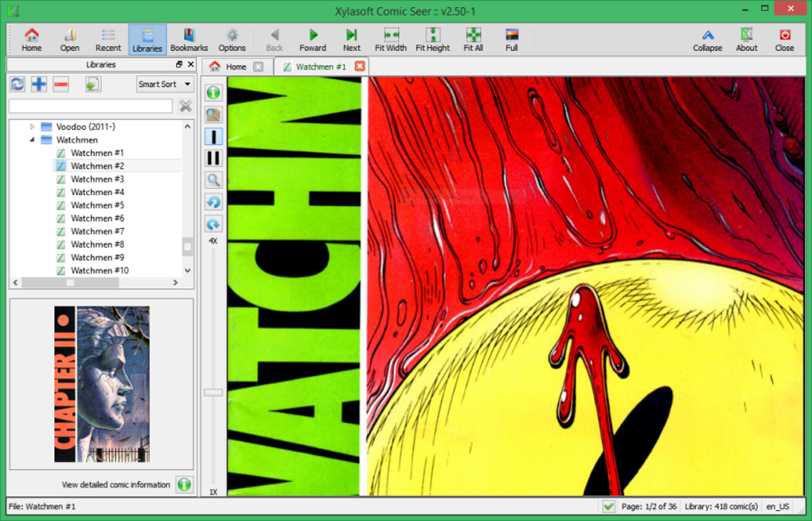Add a new library with plus icon

click(39, 84)
